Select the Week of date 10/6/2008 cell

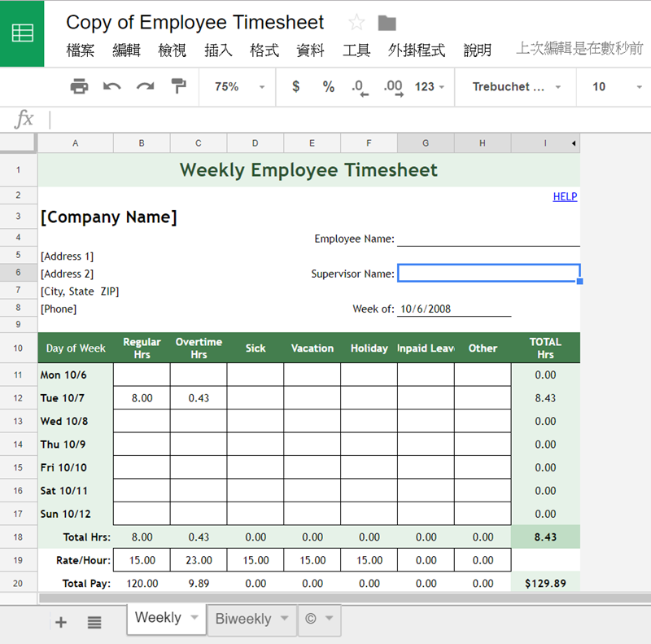[454, 309]
